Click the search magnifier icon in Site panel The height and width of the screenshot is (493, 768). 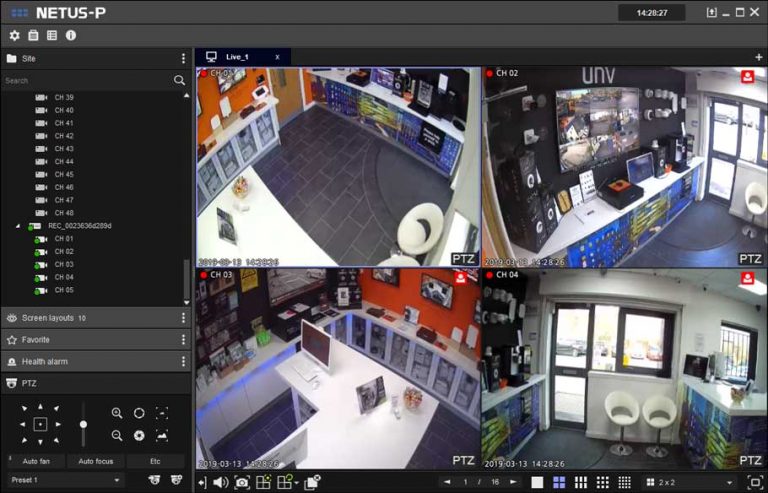(x=179, y=80)
